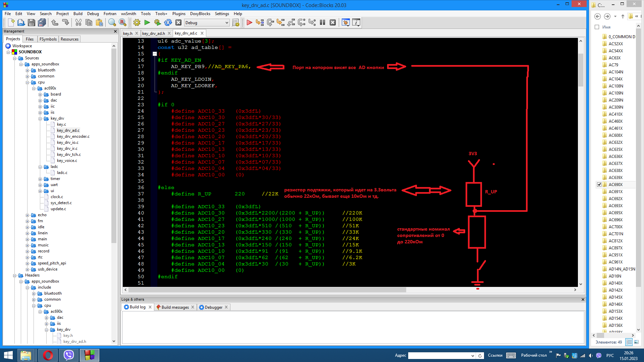The height and width of the screenshot is (362, 644).
Task: Close the key_drv_ad.c editor tab
Action: (202, 33)
